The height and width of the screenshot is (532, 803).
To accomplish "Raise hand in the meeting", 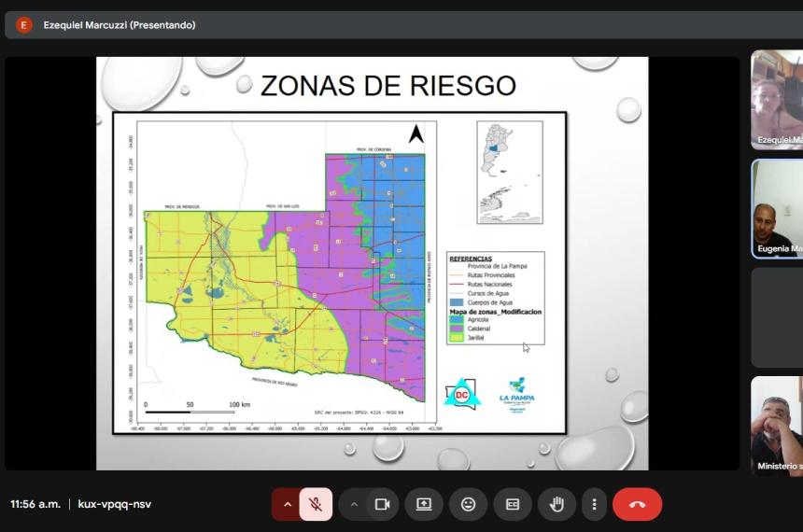I will pos(556,504).
